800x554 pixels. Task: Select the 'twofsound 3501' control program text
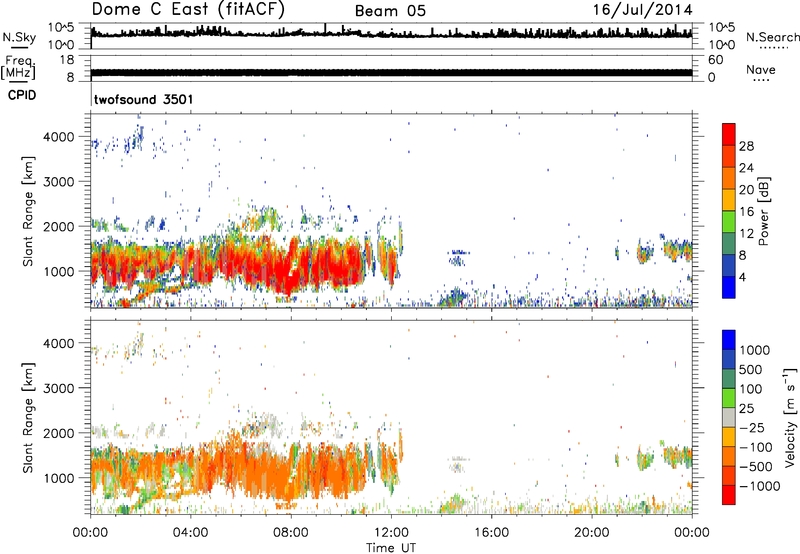pyautogui.click(x=144, y=99)
